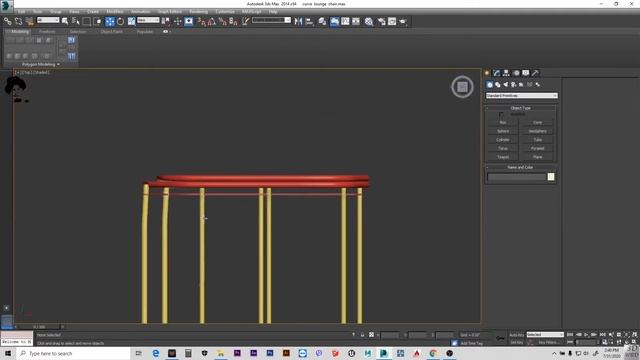Screen dimensions: 640x360
Task: Switch to the Object Paint ribbon tab
Action: pos(111,31)
